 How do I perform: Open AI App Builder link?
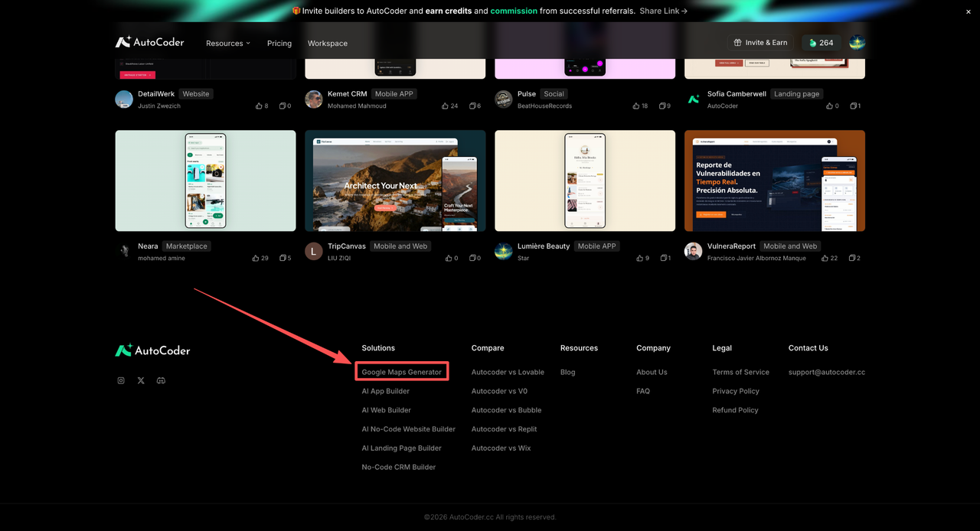tap(386, 391)
